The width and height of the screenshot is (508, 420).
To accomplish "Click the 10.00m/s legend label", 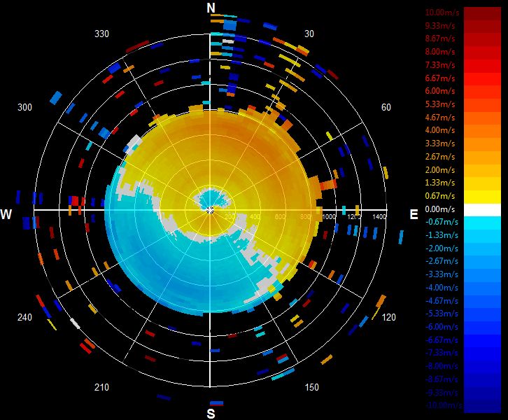I will coord(442,13).
